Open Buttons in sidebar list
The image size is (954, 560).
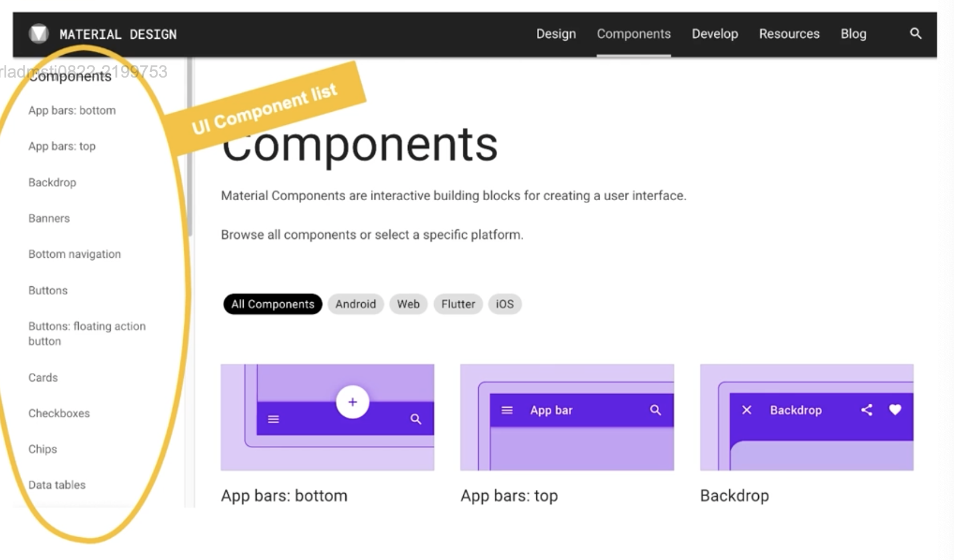click(x=48, y=290)
